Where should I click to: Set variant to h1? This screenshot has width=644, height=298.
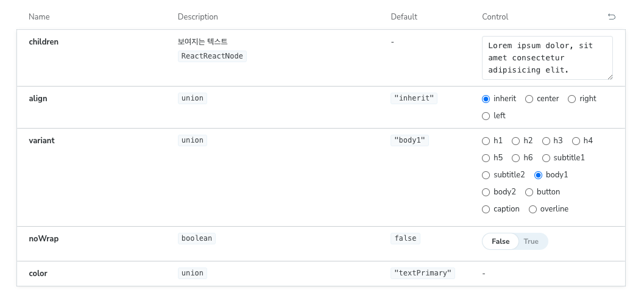[x=486, y=141]
